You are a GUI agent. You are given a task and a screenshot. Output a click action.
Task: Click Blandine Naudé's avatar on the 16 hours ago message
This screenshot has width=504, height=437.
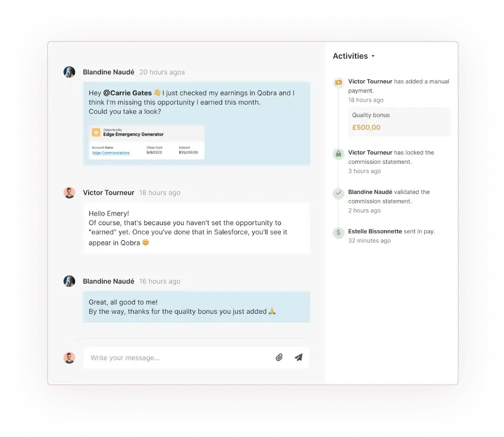tap(70, 281)
